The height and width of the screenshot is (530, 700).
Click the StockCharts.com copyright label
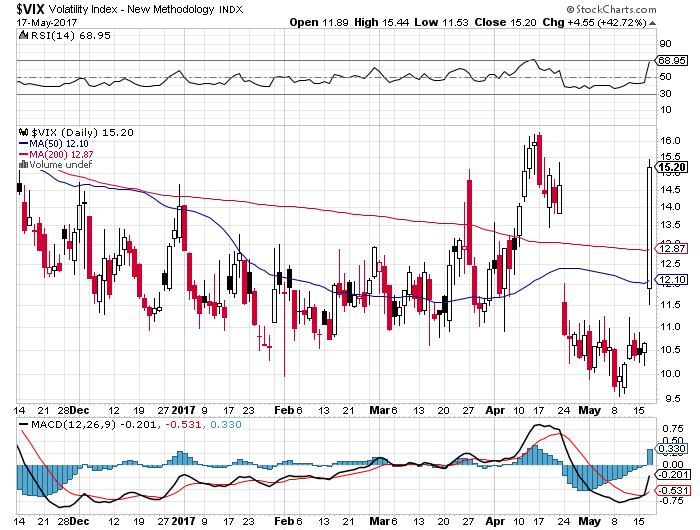612,9
